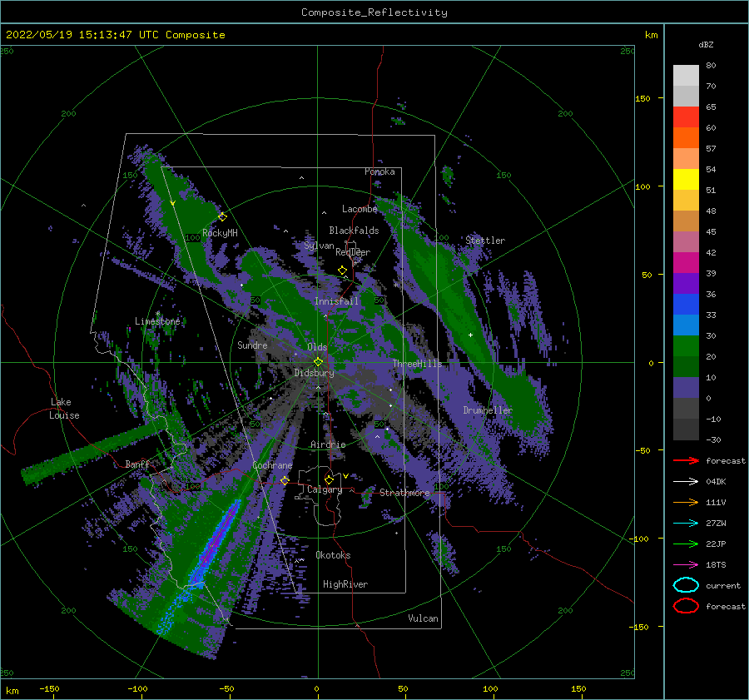Click the orange 111V arrow in legend
This screenshot has height=700, width=749.
(x=686, y=502)
